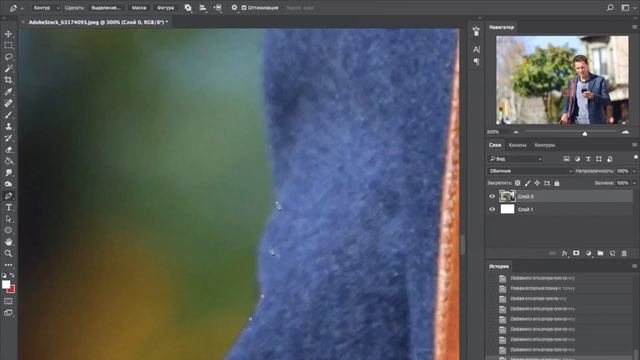Open path alignment options
Image resolution: width=640 pixels, height=360 pixels.
(203, 8)
